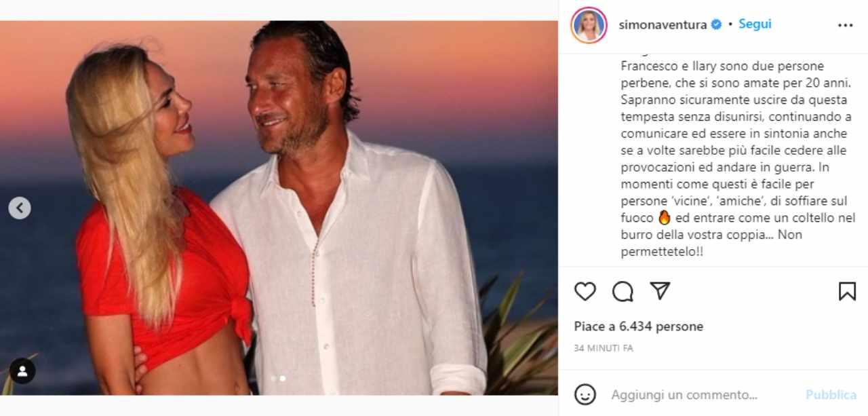Image resolution: width=868 pixels, height=416 pixels.
Task: Like the post with the heart icon
Action: coord(585,291)
